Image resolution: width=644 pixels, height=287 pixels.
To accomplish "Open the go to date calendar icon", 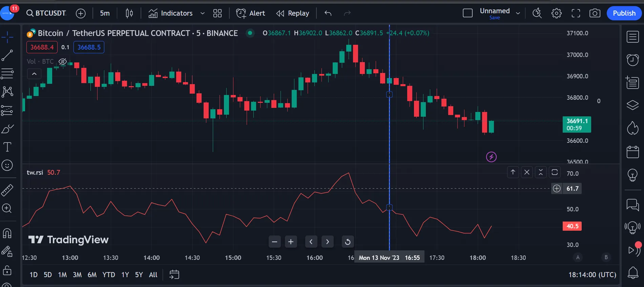I will (174, 274).
